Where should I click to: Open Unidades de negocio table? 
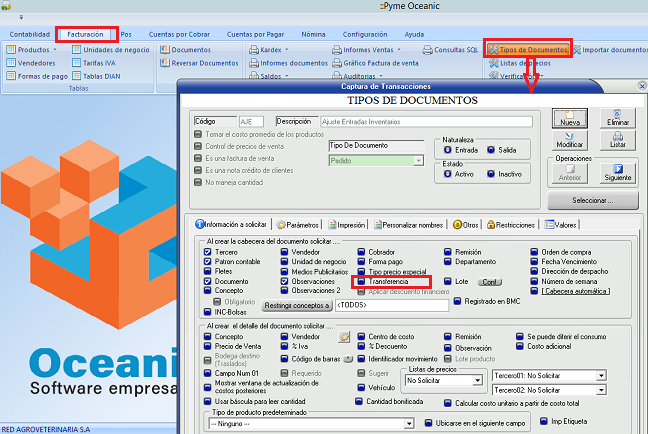tap(111, 50)
